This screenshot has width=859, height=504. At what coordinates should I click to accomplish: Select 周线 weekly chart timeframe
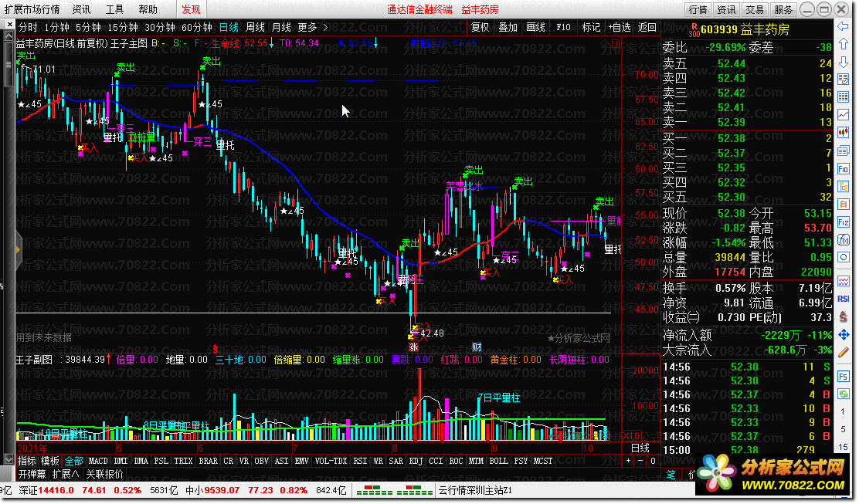pos(255,27)
